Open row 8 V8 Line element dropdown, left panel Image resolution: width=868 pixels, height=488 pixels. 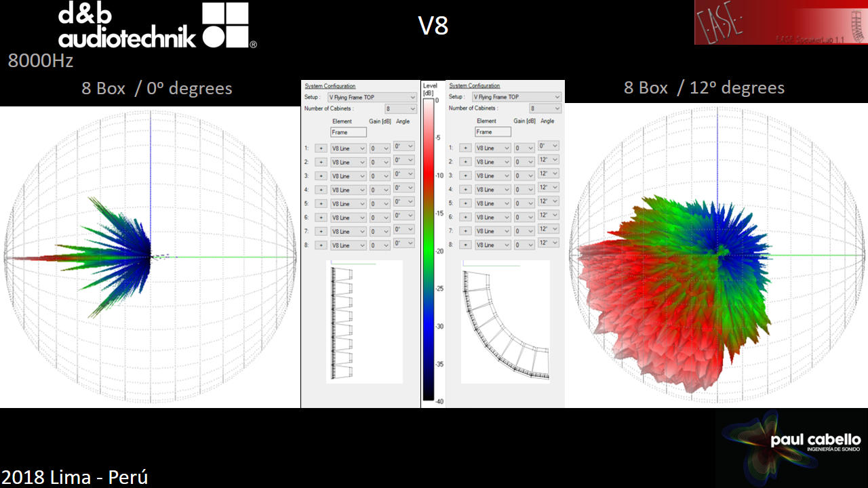point(349,245)
